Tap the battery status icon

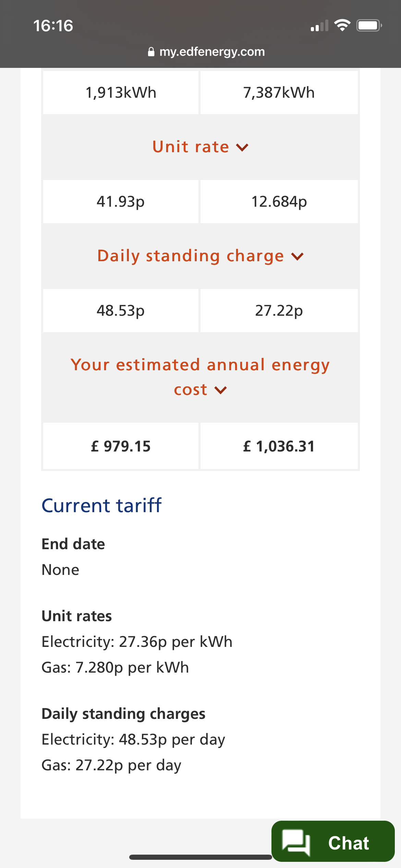pyautogui.click(x=369, y=25)
